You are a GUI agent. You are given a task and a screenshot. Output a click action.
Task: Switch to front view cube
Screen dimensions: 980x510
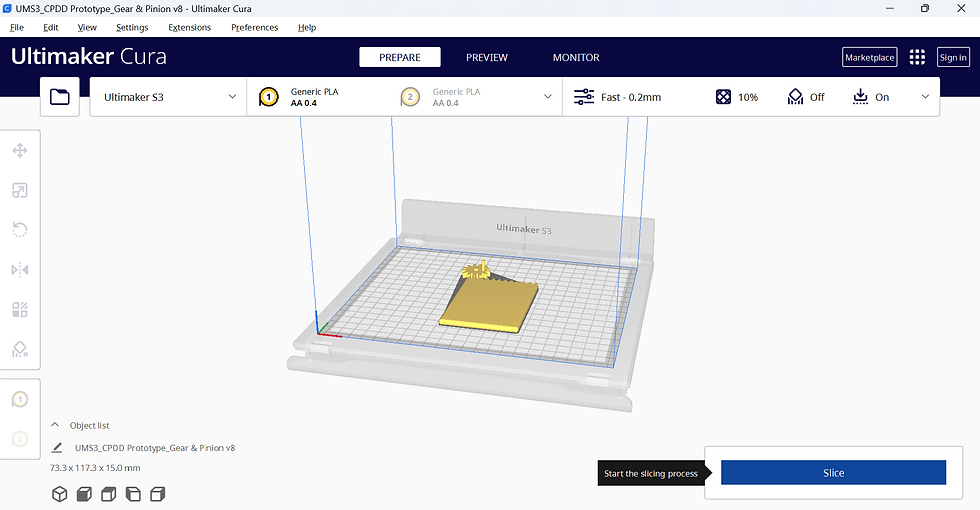click(x=84, y=494)
